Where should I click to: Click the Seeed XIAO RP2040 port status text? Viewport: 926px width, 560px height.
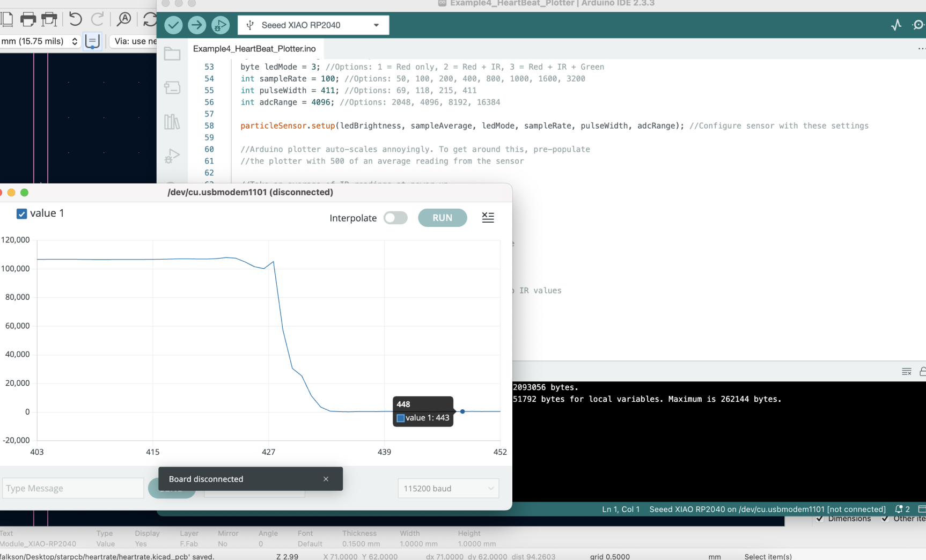pyautogui.click(x=767, y=509)
